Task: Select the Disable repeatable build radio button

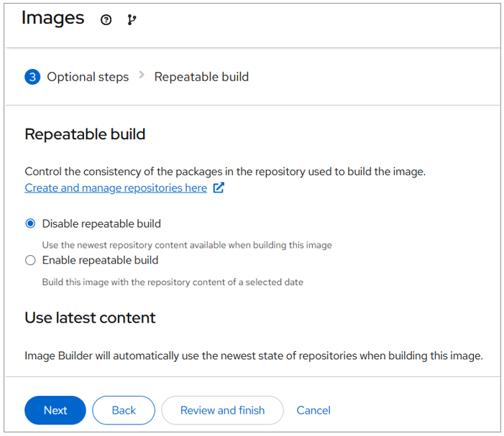Action: 30,223
